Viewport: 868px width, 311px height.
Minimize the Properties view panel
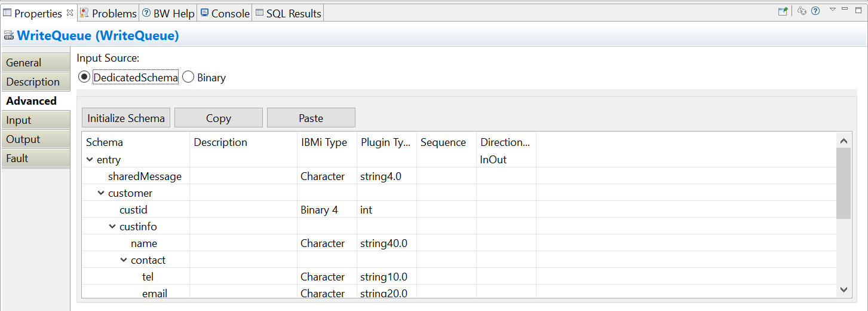845,9
